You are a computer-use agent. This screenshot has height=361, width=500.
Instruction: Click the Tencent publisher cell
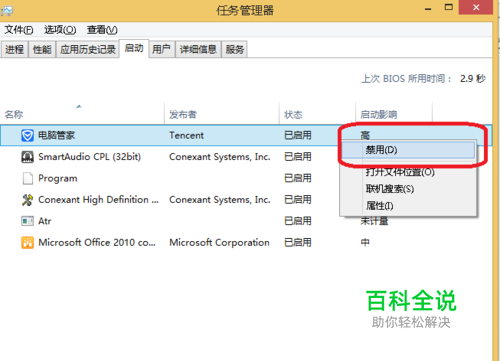(x=186, y=136)
